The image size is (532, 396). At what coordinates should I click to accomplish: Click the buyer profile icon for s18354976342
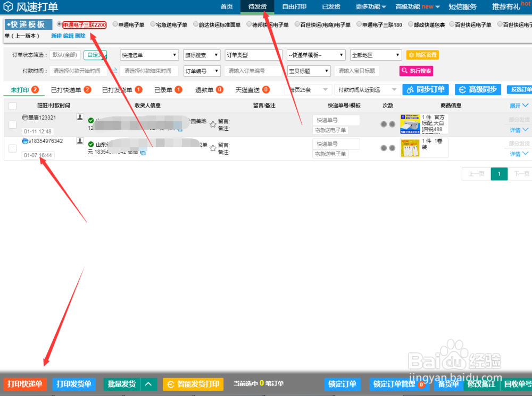pyautogui.click(x=80, y=141)
